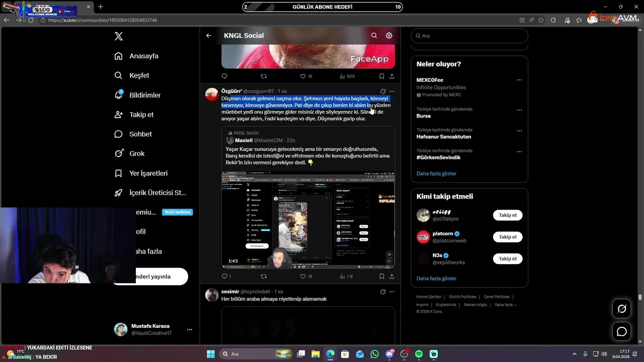Reply to the FaceApp image post
The width and height of the screenshot is (644, 362).
pos(224,76)
